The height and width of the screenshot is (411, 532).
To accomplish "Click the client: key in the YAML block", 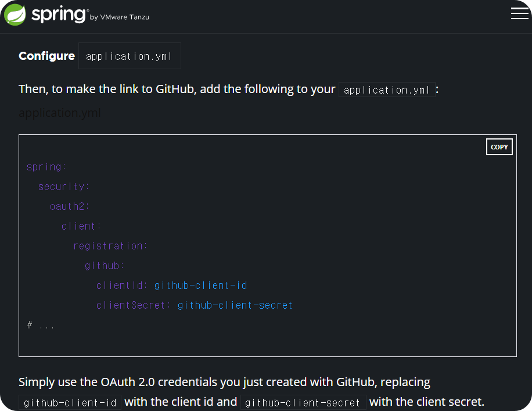I will click(81, 226).
